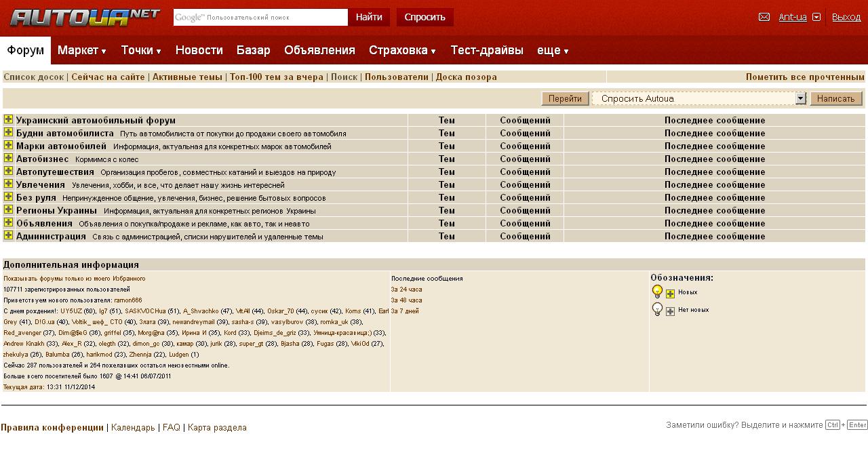
Task: Open the 'Страховка' menu
Action: pos(402,50)
